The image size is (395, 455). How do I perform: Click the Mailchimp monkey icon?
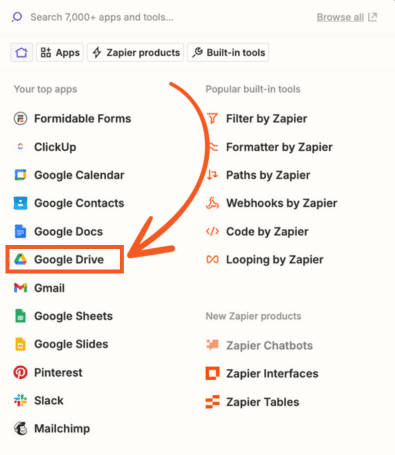[20, 428]
